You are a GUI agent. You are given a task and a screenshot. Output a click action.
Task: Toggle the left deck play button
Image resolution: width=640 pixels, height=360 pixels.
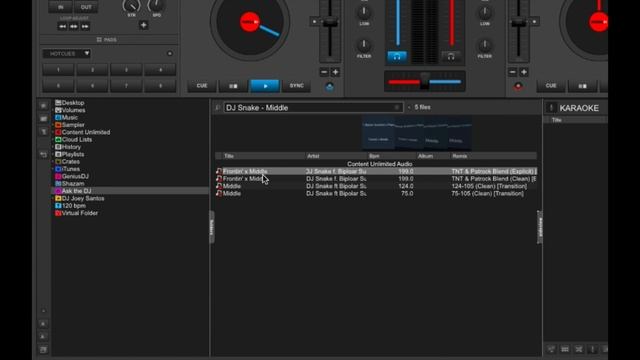pyautogui.click(x=265, y=86)
